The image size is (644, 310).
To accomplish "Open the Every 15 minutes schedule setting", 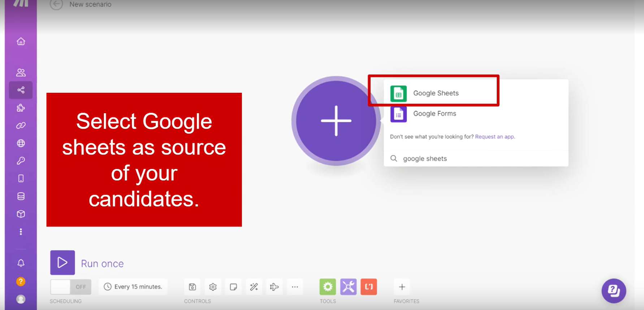I will (133, 287).
